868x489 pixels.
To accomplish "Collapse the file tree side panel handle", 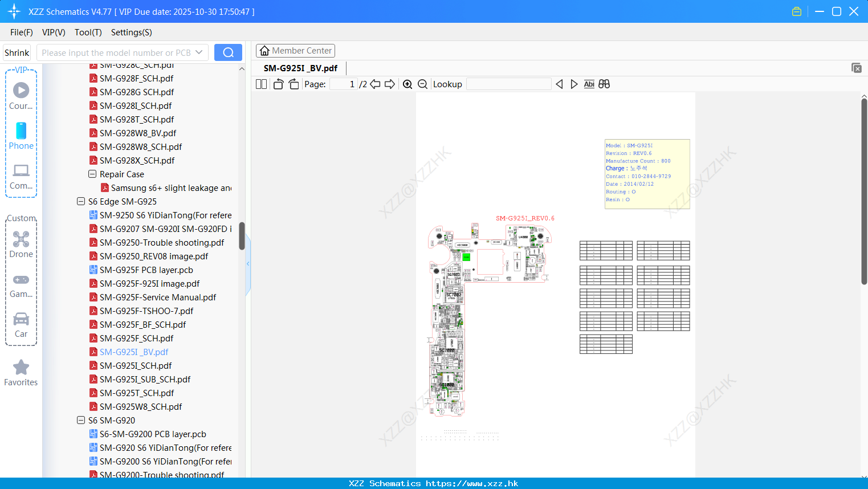I will 248,264.
